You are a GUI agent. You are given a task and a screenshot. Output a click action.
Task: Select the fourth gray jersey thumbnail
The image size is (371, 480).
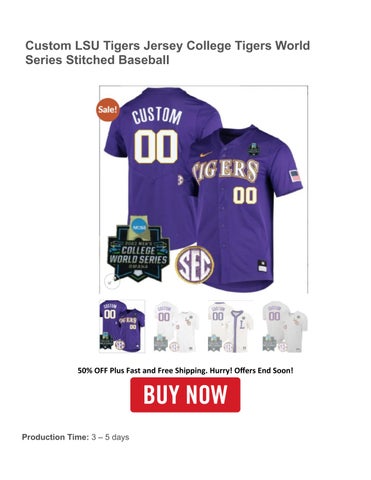(x=285, y=326)
